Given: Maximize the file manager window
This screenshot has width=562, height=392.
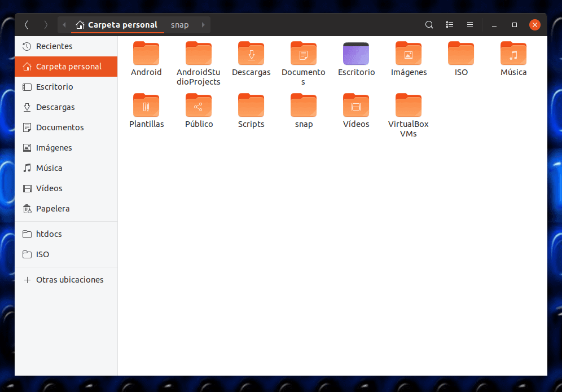Looking at the screenshot, I should tap(515, 25).
